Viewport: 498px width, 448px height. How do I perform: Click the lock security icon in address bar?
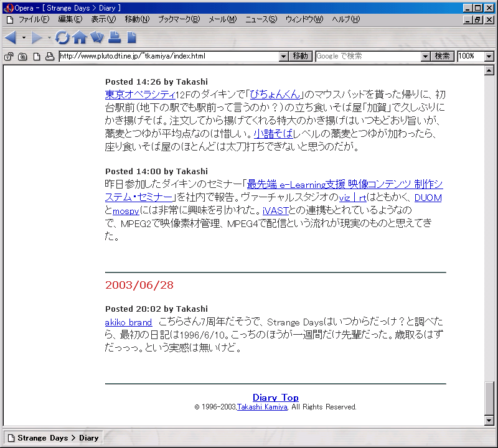pyautogui.click(x=9, y=57)
